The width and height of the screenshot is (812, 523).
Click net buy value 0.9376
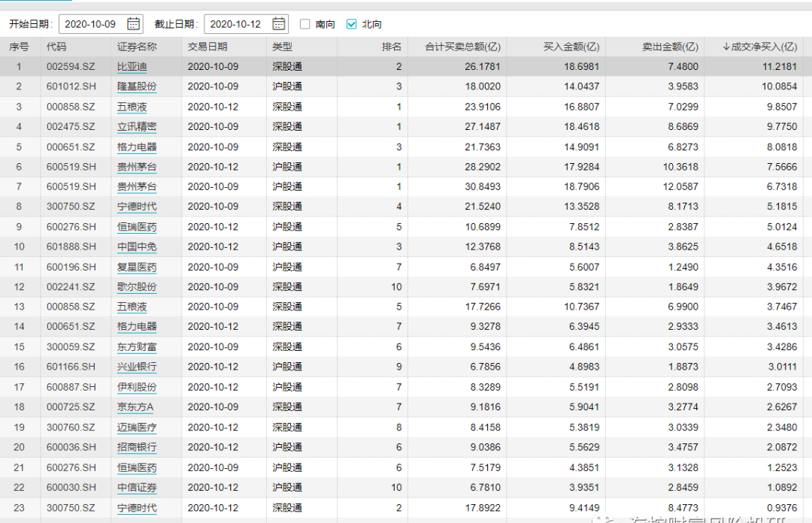click(782, 508)
